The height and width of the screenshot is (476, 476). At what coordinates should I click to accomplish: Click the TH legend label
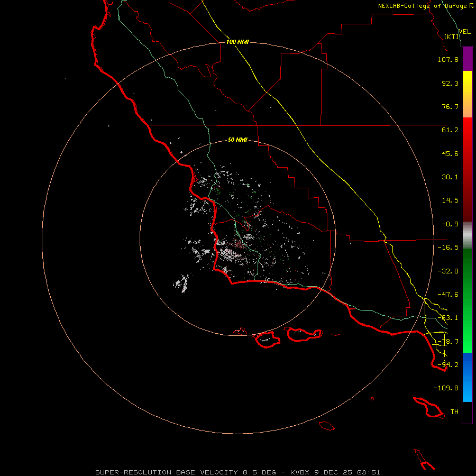[x=454, y=412]
